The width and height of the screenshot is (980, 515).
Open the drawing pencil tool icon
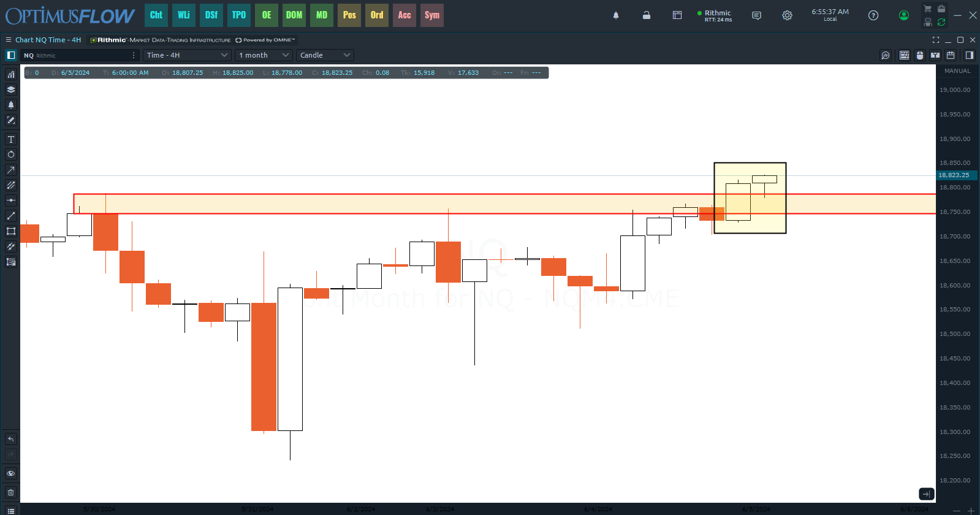[x=10, y=120]
